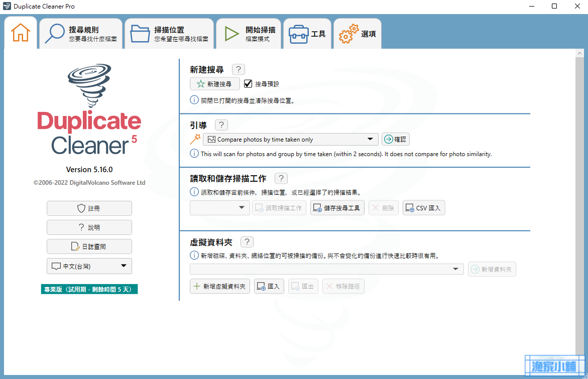Click the 刪除 button
The height and width of the screenshot is (379, 588).
tap(384, 208)
